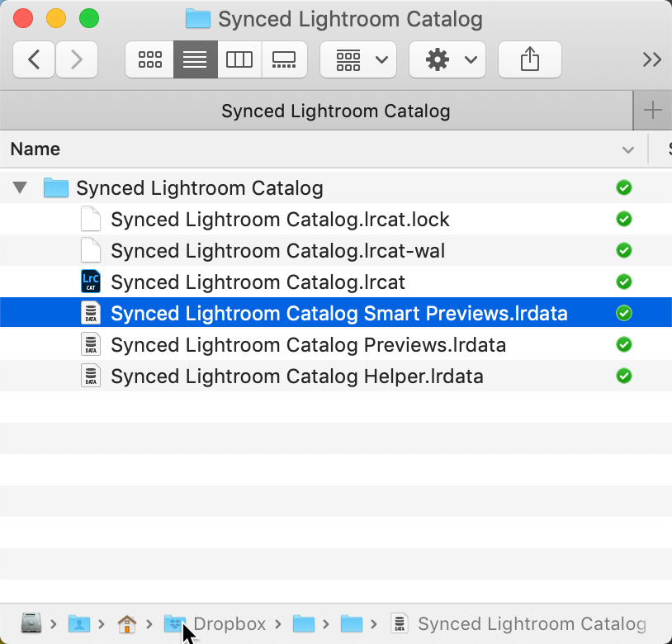Click DATA icon of Smart Previews.lrdata

coord(91,313)
